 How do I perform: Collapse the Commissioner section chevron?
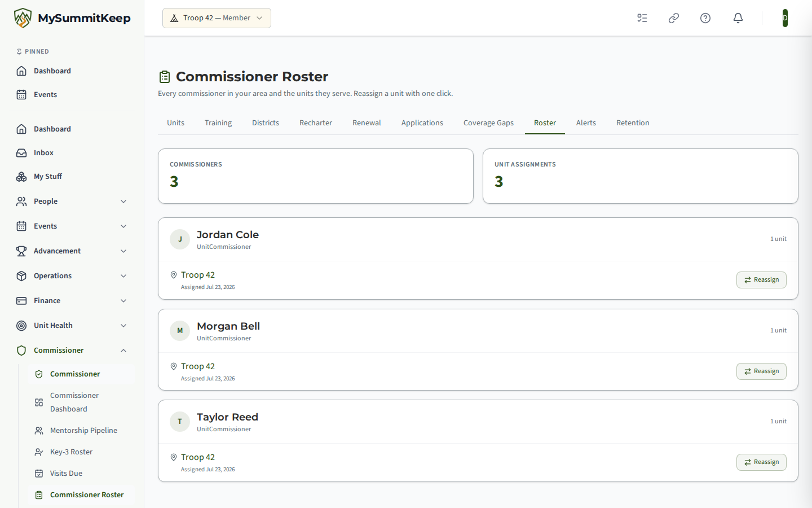[123, 351]
